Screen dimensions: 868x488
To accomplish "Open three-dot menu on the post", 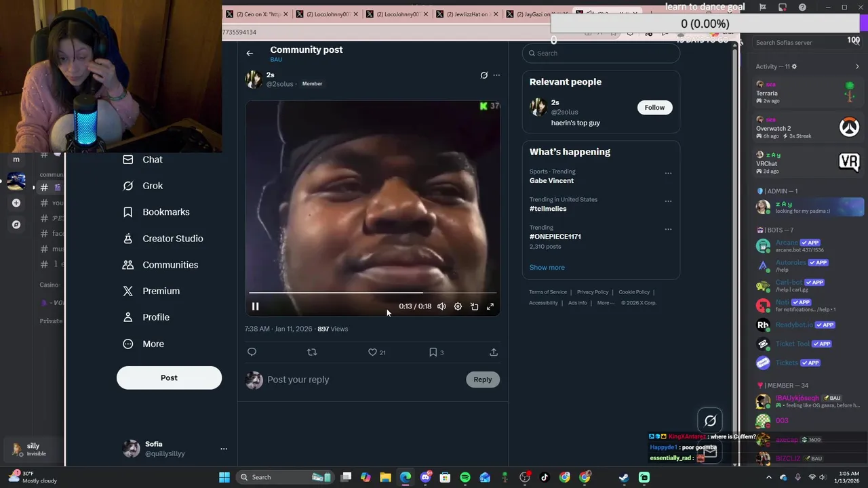I will (496, 75).
